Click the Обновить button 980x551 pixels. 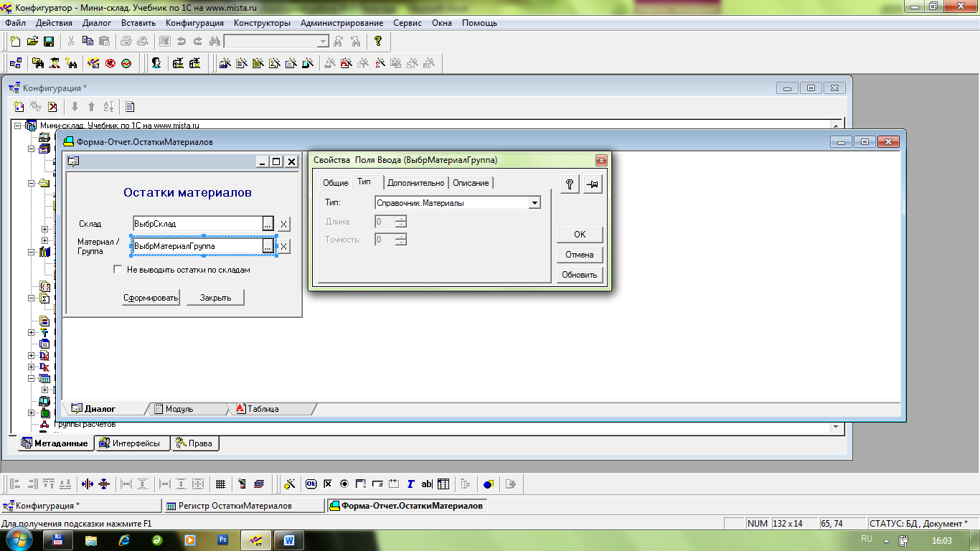580,275
